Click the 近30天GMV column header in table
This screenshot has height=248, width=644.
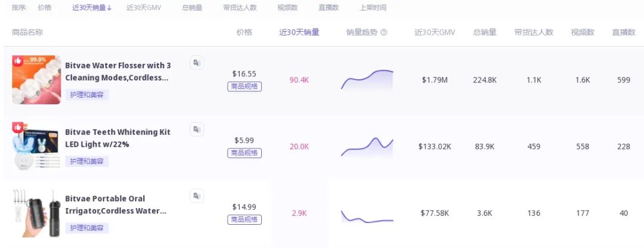[435, 32]
